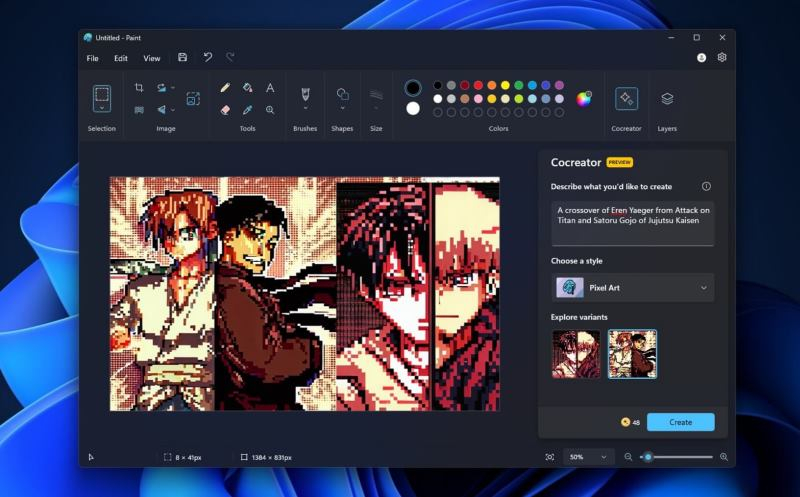
Task: Select the first variant thumbnail
Action: 576,354
